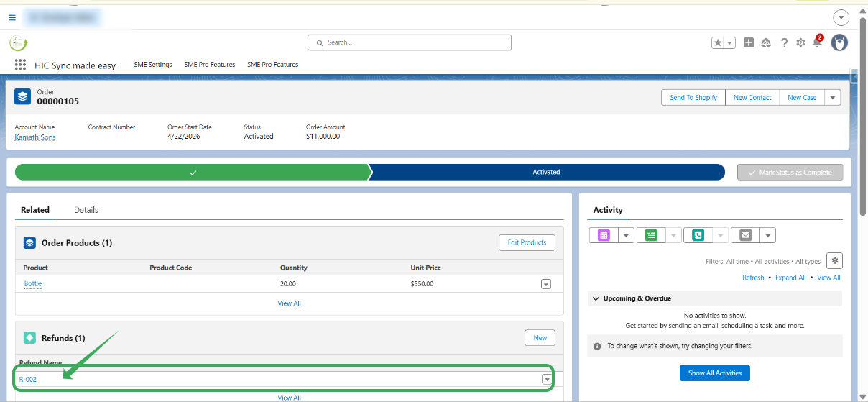Expand the dropdown next to call icon
868x402 pixels.
[x=720, y=235]
